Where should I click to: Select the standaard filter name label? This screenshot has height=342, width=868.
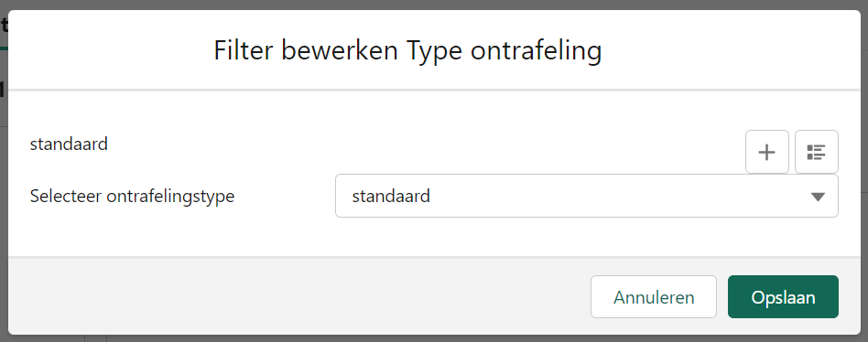click(69, 144)
